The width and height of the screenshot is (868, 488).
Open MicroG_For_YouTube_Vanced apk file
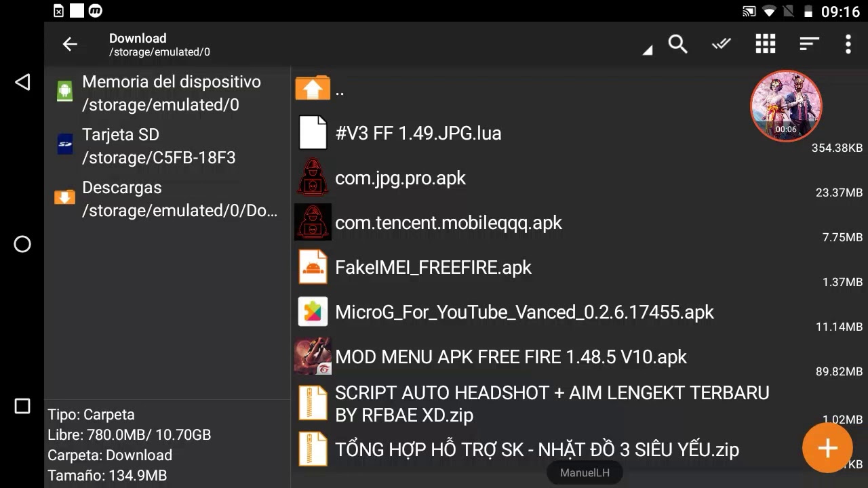click(x=580, y=312)
